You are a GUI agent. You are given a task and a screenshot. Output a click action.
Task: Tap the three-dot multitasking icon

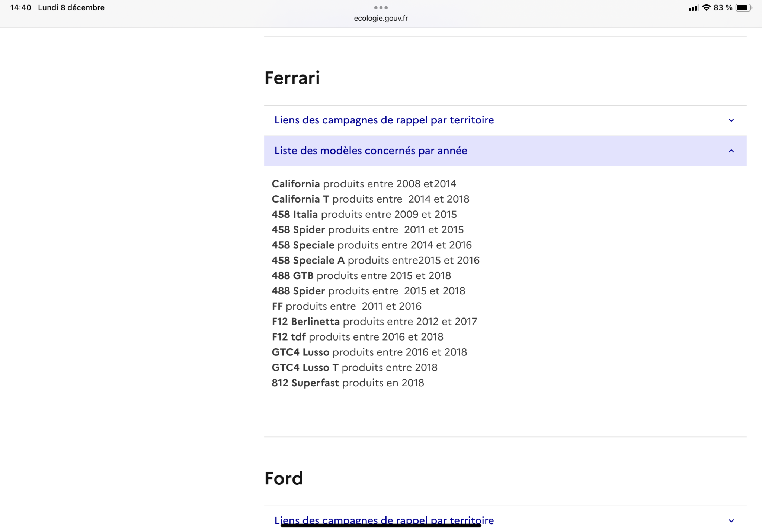click(381, 7)
